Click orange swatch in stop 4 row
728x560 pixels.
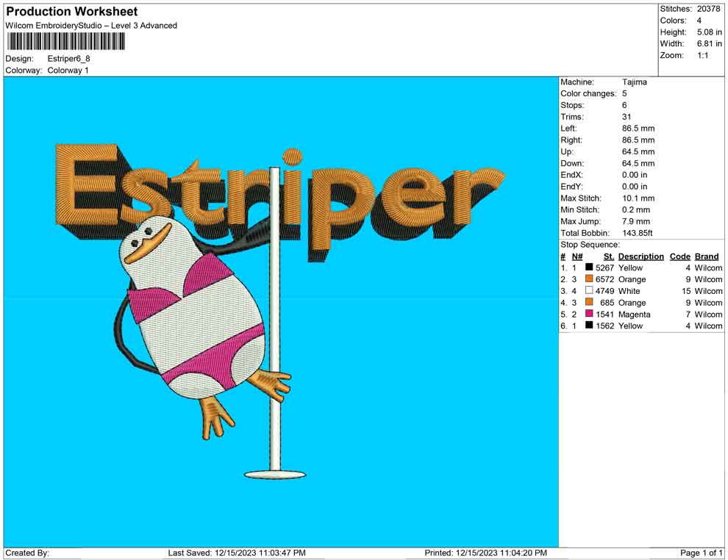(x=589, y=302)
